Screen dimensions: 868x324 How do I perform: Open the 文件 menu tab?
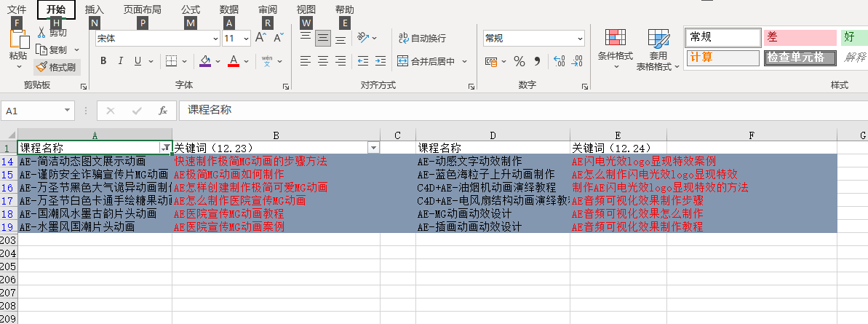pos(17,9)
